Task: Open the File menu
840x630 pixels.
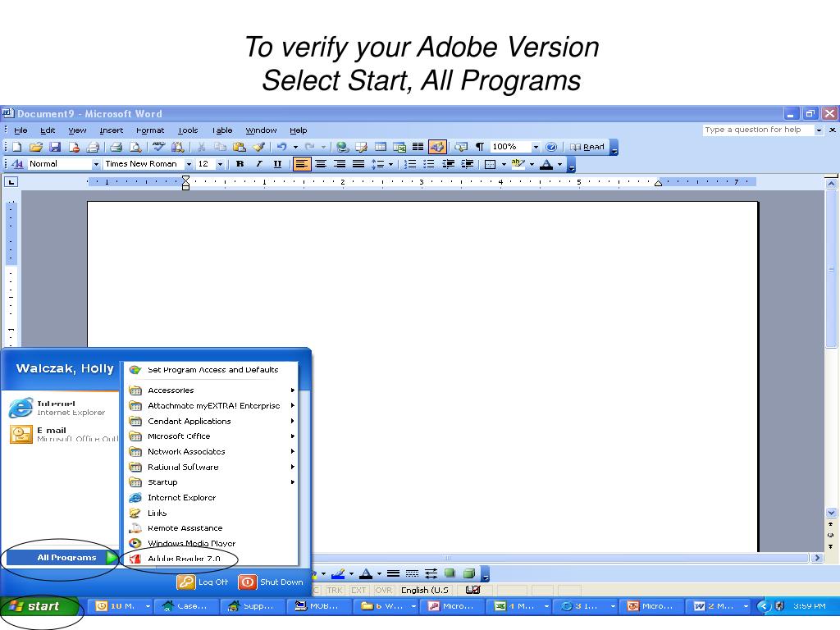Action: coord(21,130)
